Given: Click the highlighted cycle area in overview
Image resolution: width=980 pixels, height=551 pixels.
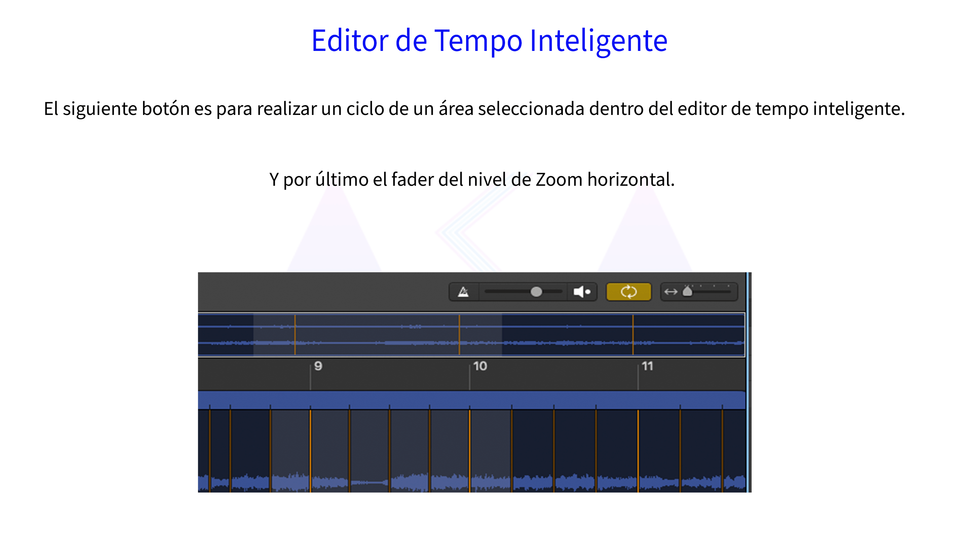Looking at the screenshot, I should pyautogui.click(x=377, y=335).
